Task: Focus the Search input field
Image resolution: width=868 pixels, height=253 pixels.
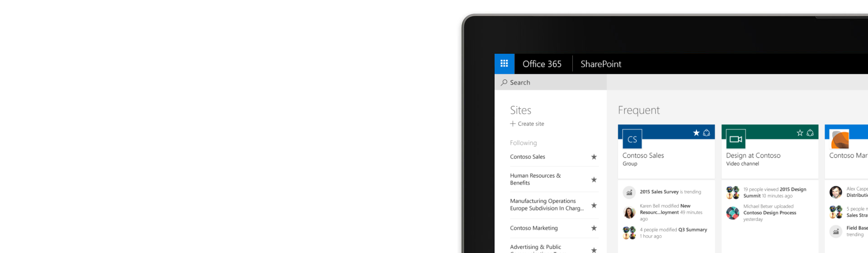Action: (x=551, y=82)
